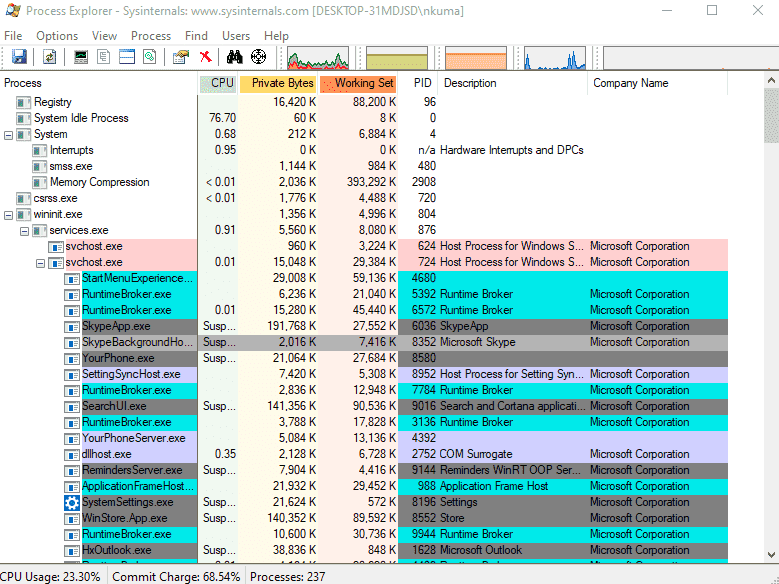The height and width of the screenshot is (584, 779).
Task: Click the CPU Usage status bar entry
Action: pyautogui.click(x=51, y=577)
